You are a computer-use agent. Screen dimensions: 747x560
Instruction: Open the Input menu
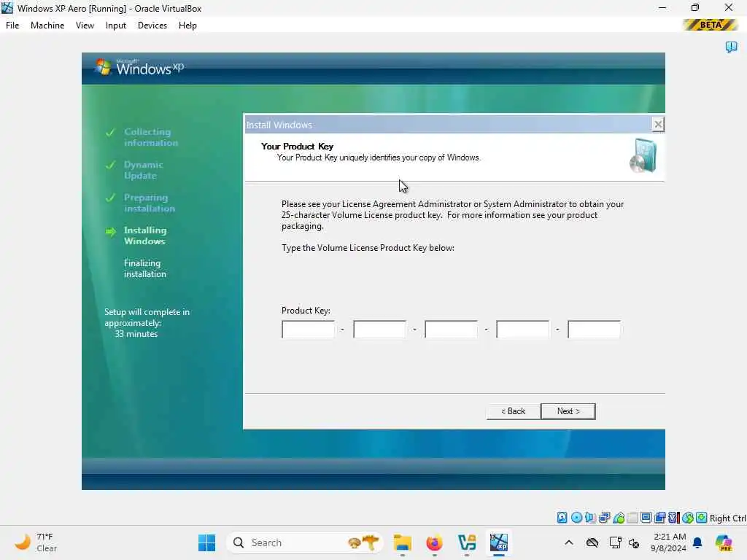click(116, 26)
